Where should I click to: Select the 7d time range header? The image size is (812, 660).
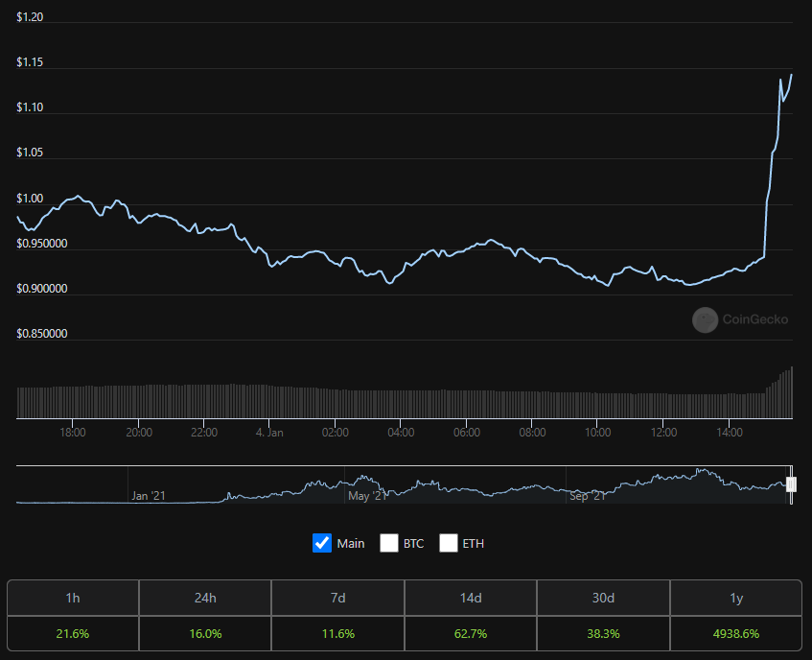pyautogui.click(x=338, y=598)
